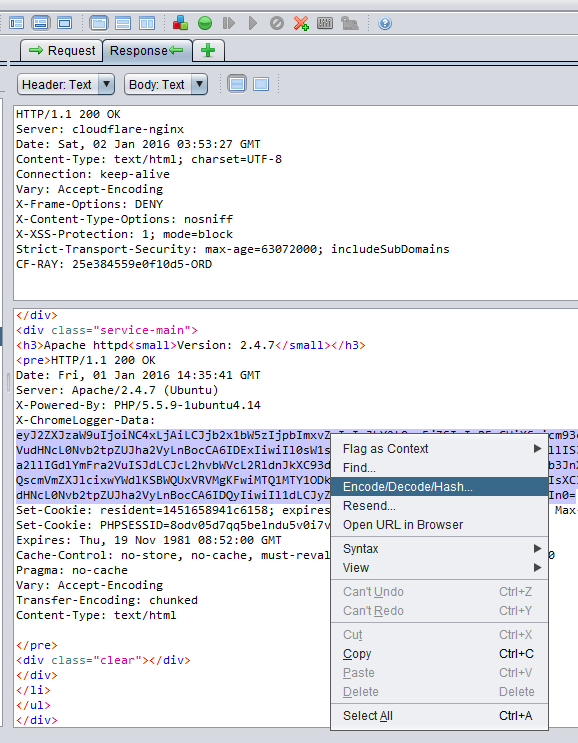Switch to the Request tab

click(x=62, y=51)
